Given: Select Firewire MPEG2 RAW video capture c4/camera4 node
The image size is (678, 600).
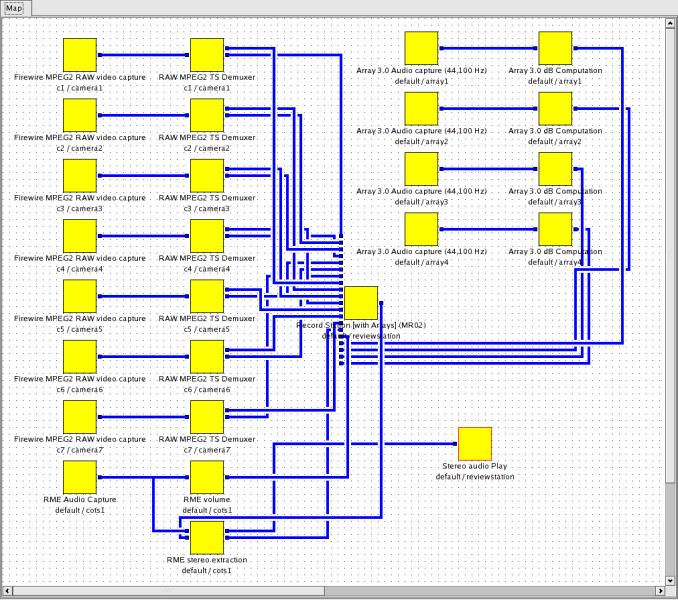Looking at the screenshot, I should (80, 236).
